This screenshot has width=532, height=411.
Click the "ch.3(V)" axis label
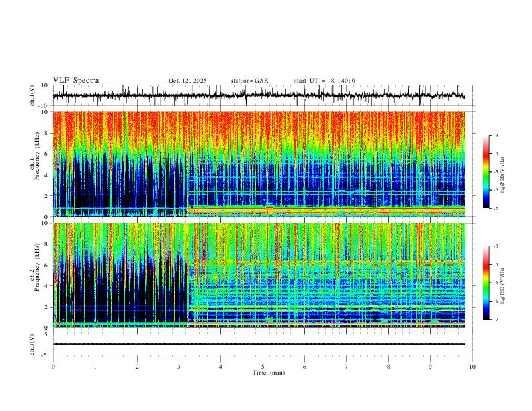pyautogui.click(x=32, y=345)
